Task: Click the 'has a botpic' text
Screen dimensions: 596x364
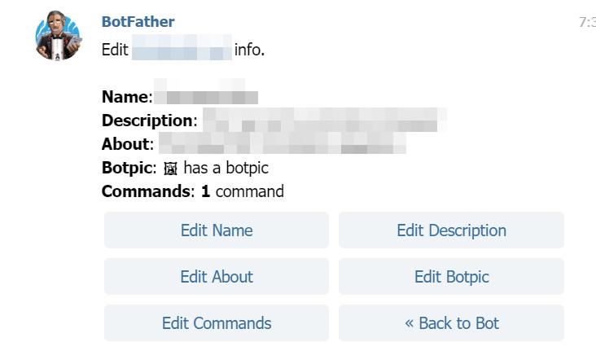Action: coord(226,169)
